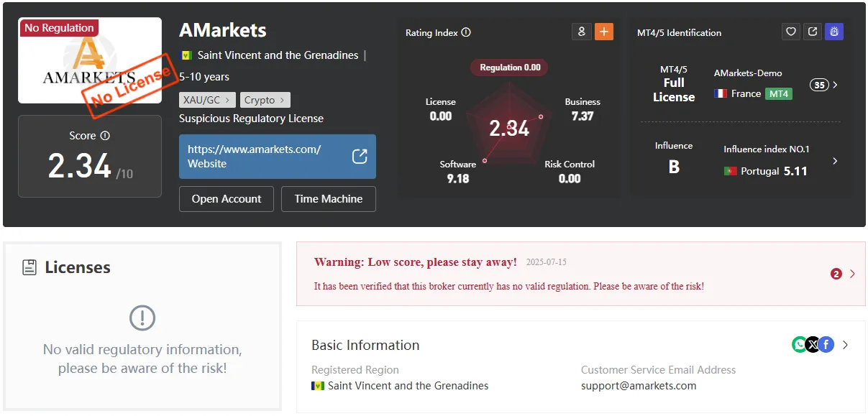Click the orange plus icon in Rating Index
Screen dimensions: 868x416
(x=604, y=32)
